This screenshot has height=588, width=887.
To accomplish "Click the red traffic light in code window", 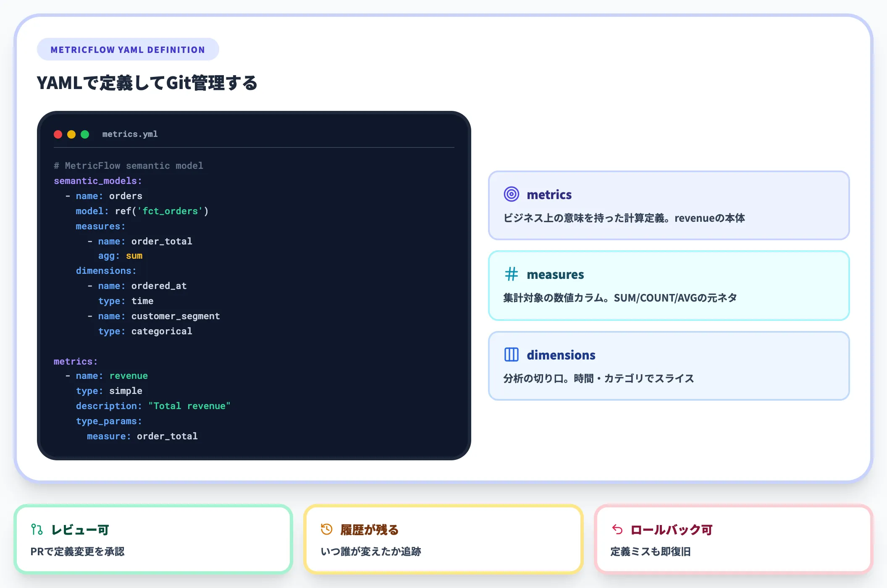I will click(58, 134).
